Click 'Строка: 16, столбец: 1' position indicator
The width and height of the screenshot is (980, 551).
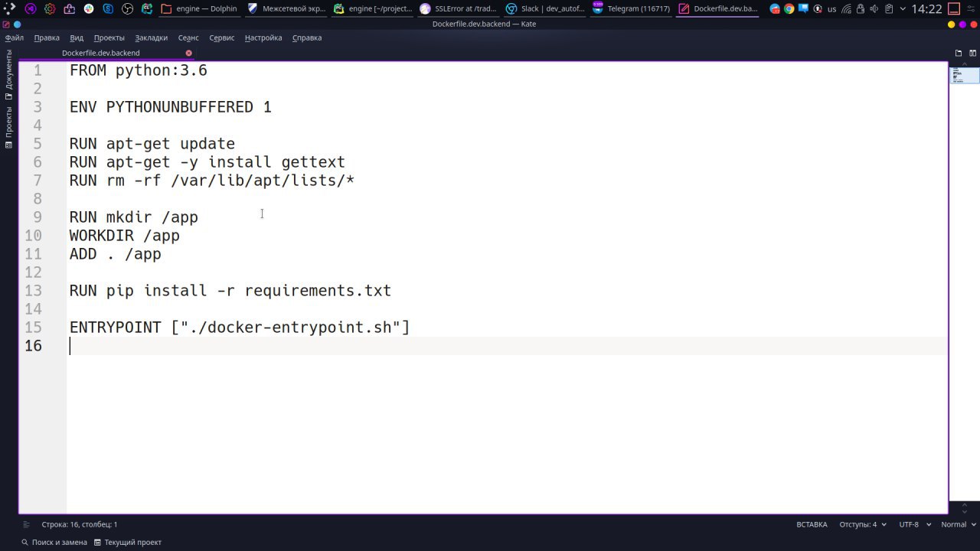click(80, 524)
